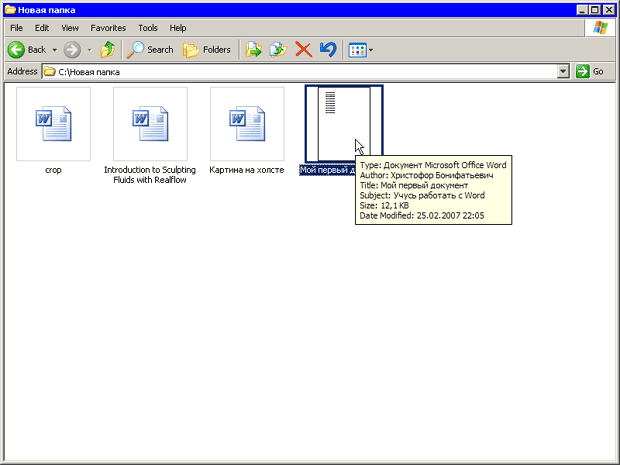Click the file name label 'crop'
The height and width of the screenshot is (465, 620).
[x=53, y=170]
